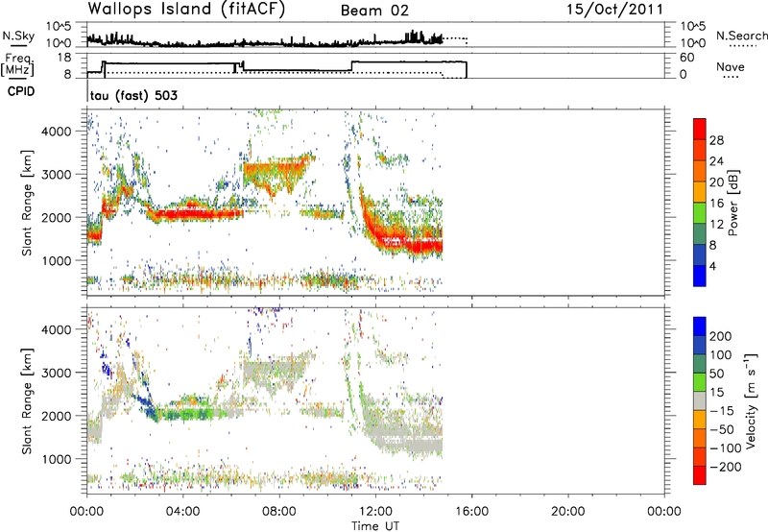768x532 pixels.
Task: Click the '50' value on Velocity scale
Action: [716, 374]
